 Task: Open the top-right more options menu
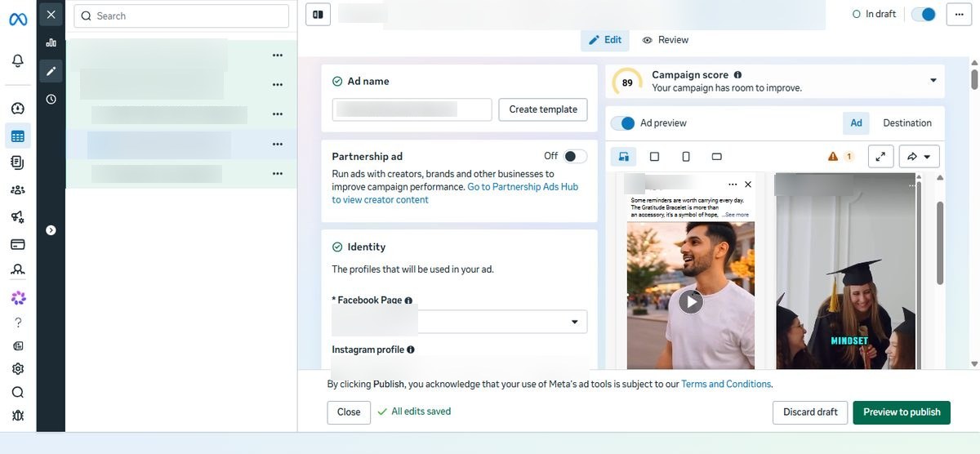[959, 14]
